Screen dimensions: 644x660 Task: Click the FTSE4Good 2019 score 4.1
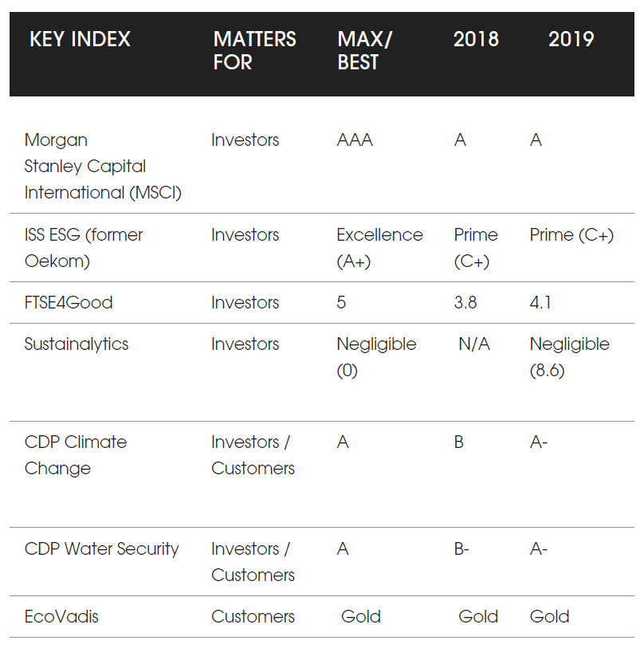[540, 303]
